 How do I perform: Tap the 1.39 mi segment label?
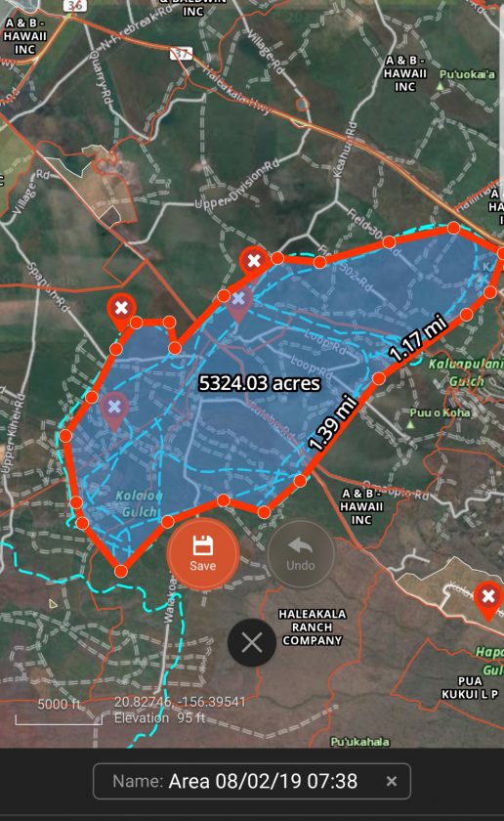tap(333, 424)
